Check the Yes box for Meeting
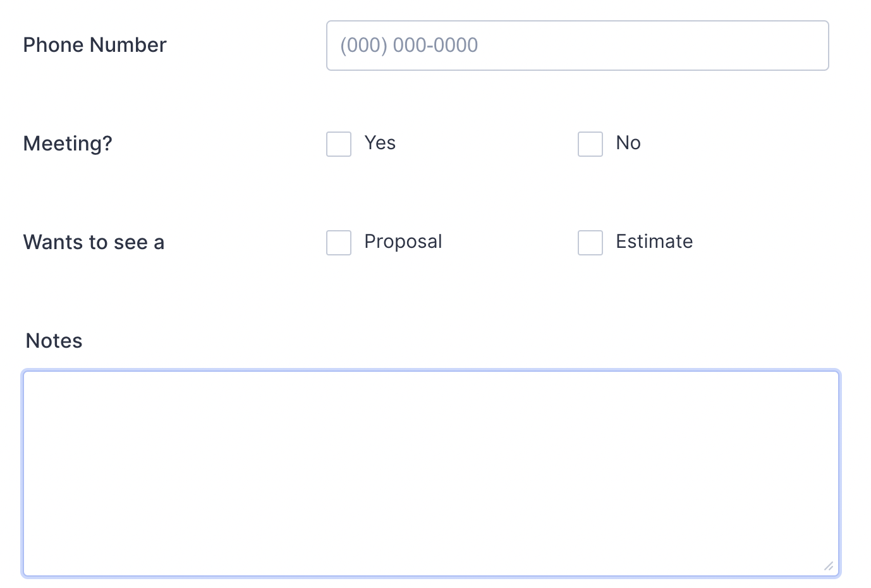Viewport: 871px width, 588px height. 339,144
